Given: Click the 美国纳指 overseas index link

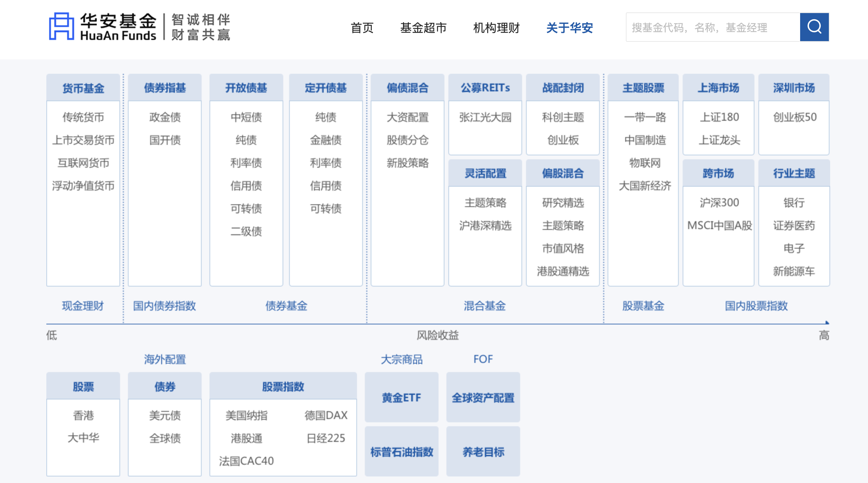Looking at the screenshot, I should click(x=246, y=415).
